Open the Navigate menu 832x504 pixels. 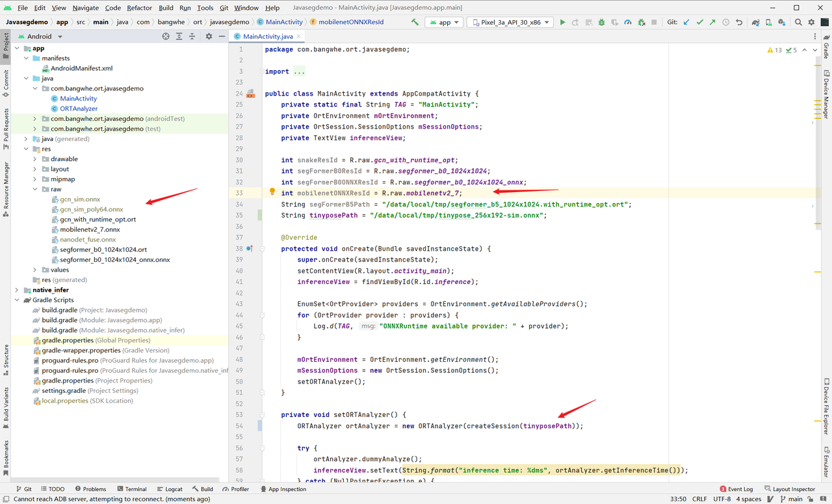click(85, 8)
